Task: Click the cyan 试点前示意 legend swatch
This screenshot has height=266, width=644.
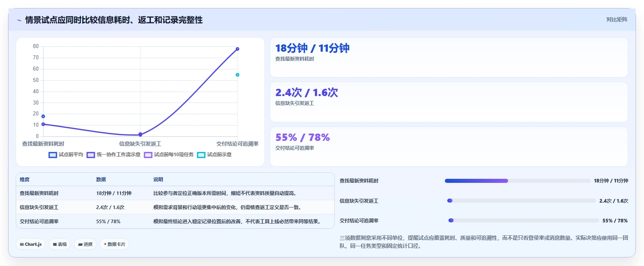Action: [x=201, y=155]
